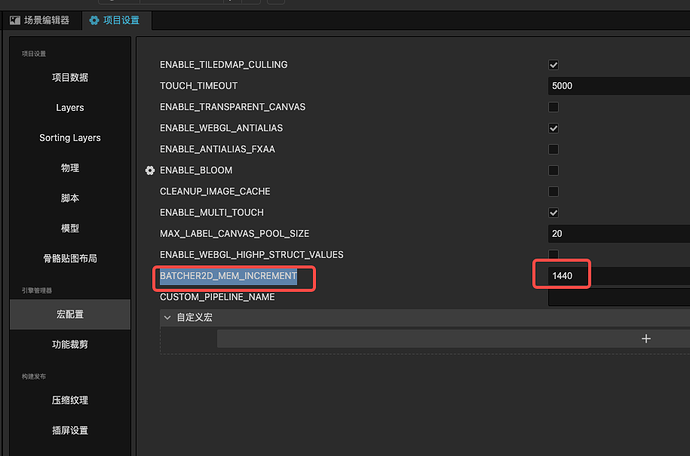The height and width of the screenshot is (456, 690).
Task: Click the BATCHER2D_MEM_INCREMENT value field
Action: click(x=619, y=276)
